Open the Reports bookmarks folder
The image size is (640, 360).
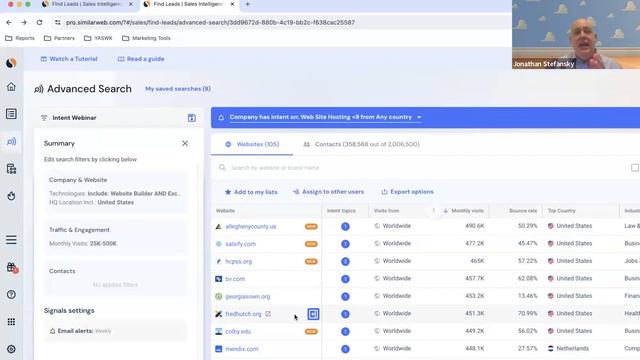[x=20, y=38]
